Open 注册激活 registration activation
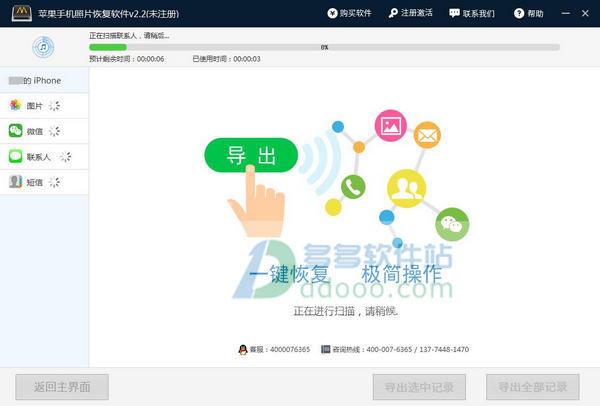Image resolution: width=600 pixels, height=406 pixels. coord(410,13)
